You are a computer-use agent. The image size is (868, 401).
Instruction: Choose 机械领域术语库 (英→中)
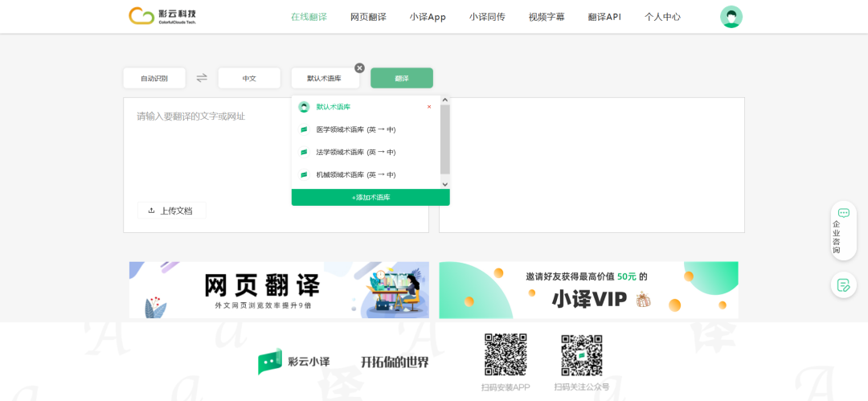coord(366,175)
